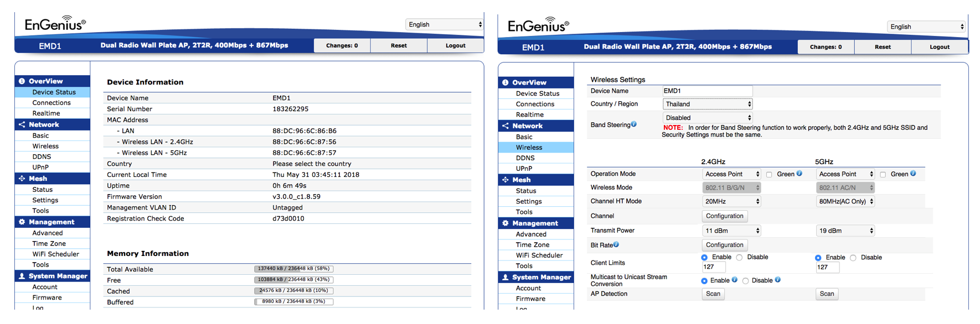The width and height of the screenshot is (980, 324).
Task: Check the Green box for 2.4GHz Operation Mode
Action: coord(769,175)
